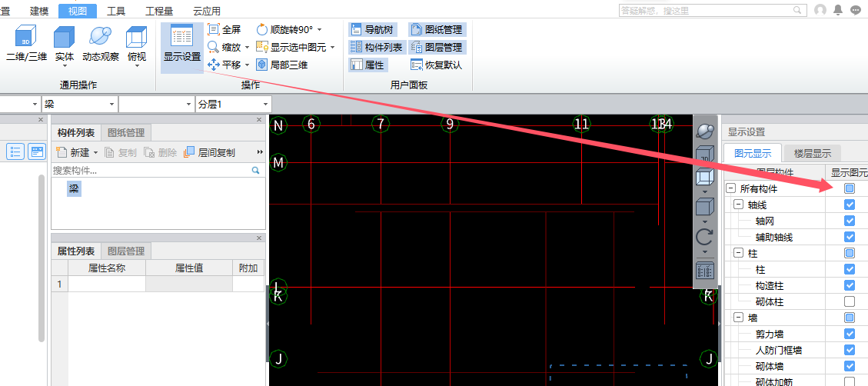Click the 层间复制 button
868x386 pixels.
(x=211, y=152)
